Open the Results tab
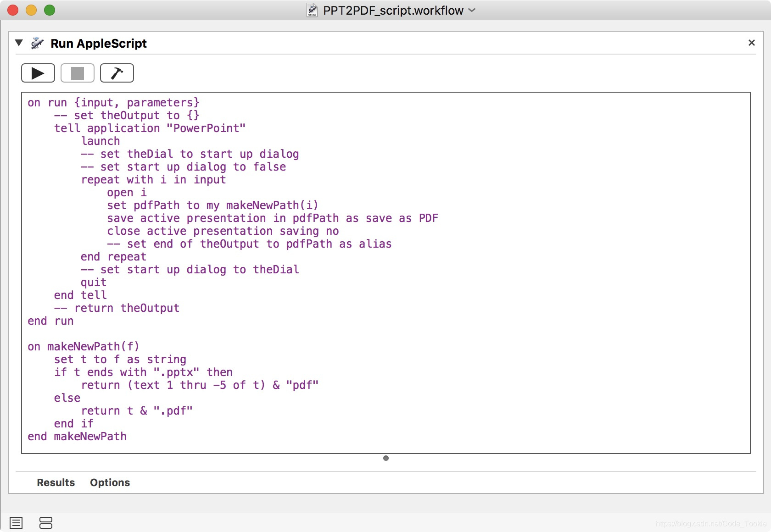Screen dimensions: 771x532 click(x=56, y=482)
